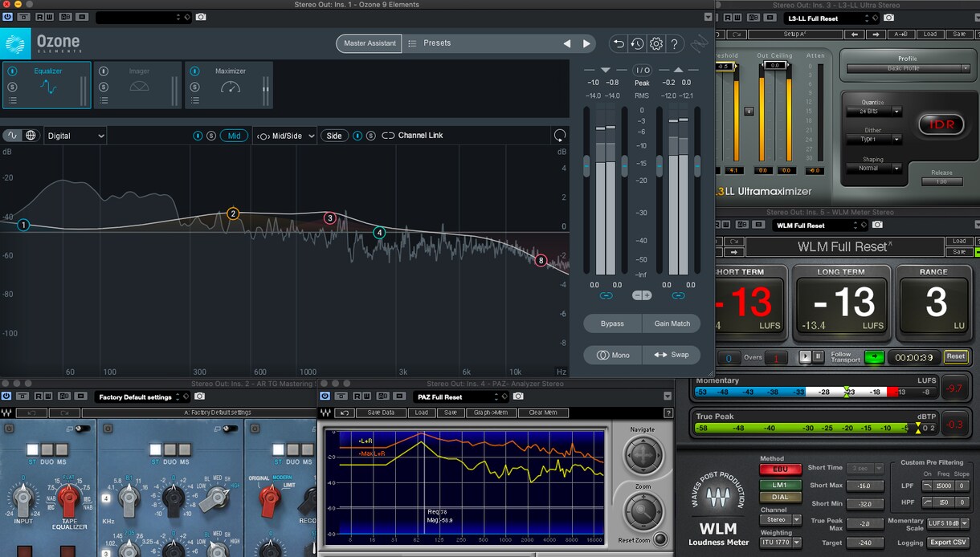
Task: Click the PAZ Navigate pad
Action: click(x=643, y=455)
